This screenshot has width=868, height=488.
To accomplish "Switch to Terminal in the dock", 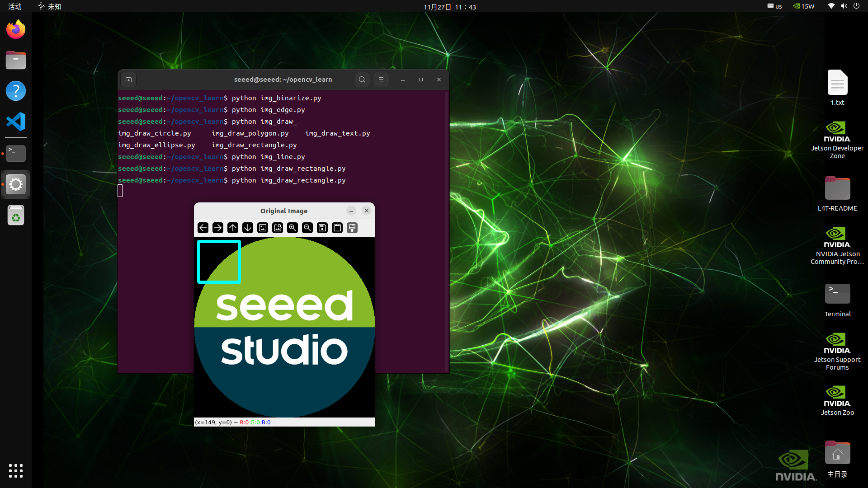I will (x=16, y=154).
